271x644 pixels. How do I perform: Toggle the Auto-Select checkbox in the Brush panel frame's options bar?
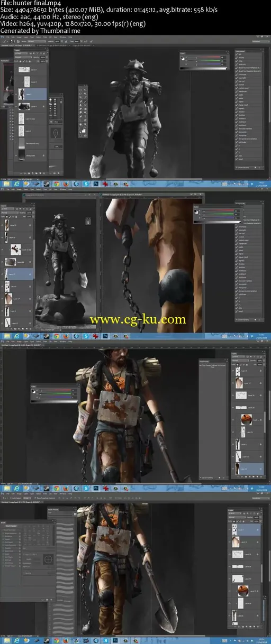pos(11,498)
